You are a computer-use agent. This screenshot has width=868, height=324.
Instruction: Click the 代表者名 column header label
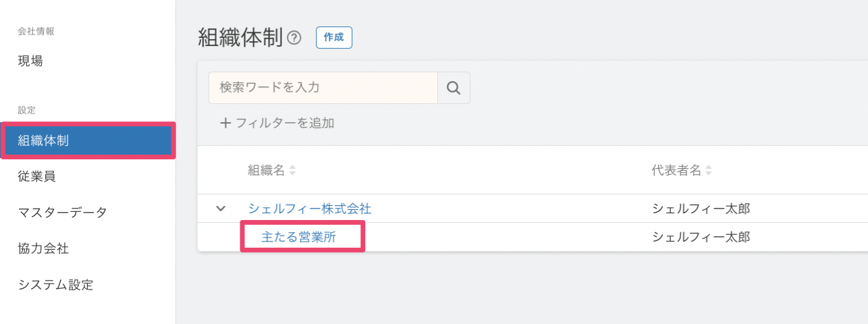(676, 171)
